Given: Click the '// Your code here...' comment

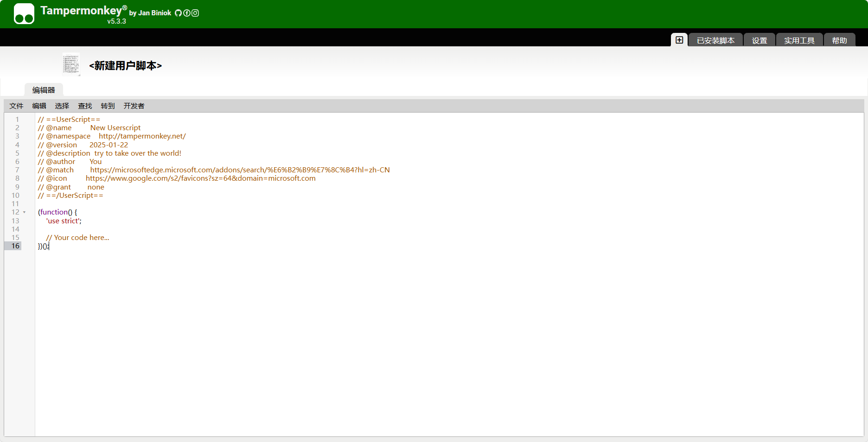Looking at the screenshot, I should [x=77, y=238].
